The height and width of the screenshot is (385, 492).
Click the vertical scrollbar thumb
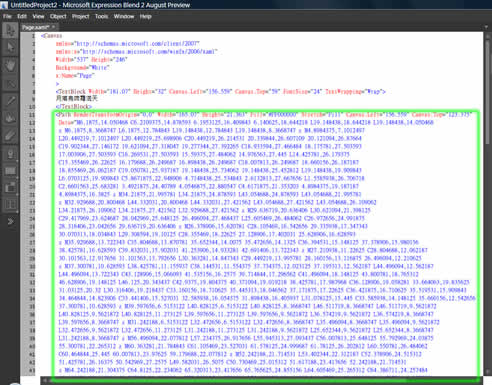487,91
